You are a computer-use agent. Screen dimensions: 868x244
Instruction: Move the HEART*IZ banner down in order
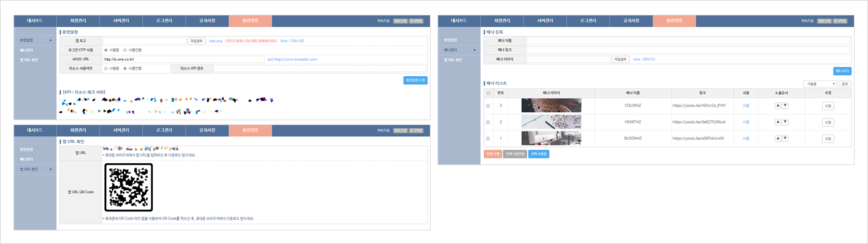pos(785,122)
